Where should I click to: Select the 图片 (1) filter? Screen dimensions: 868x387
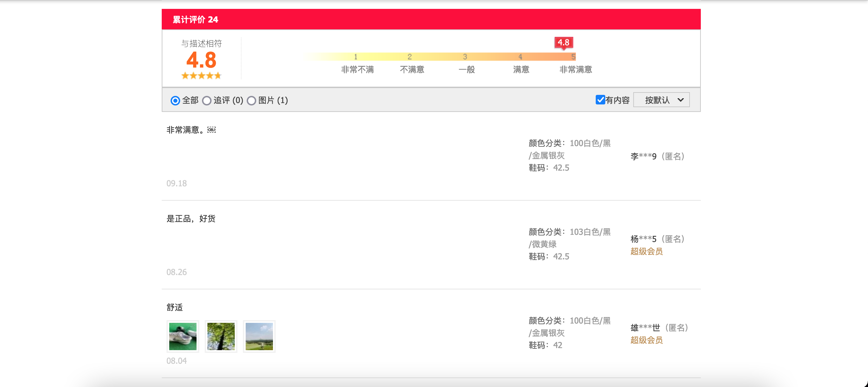[x=251, y=100]
